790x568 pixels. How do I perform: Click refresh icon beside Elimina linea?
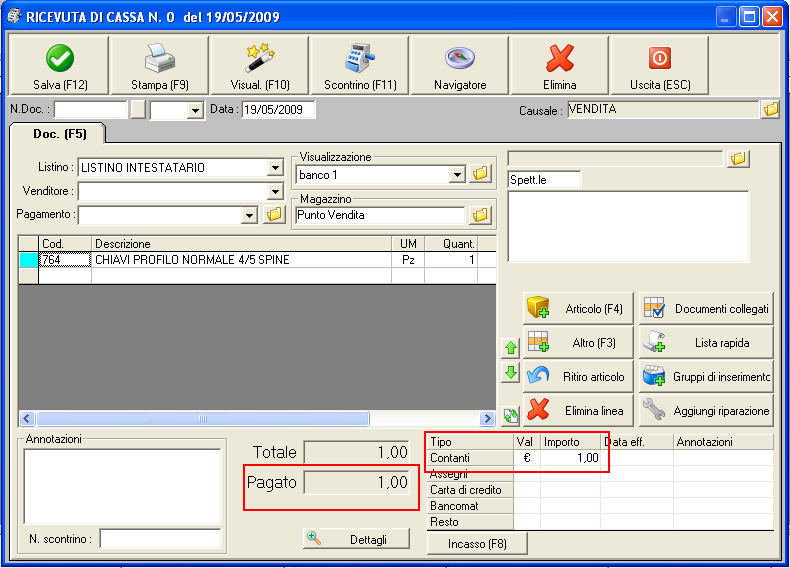511,416
